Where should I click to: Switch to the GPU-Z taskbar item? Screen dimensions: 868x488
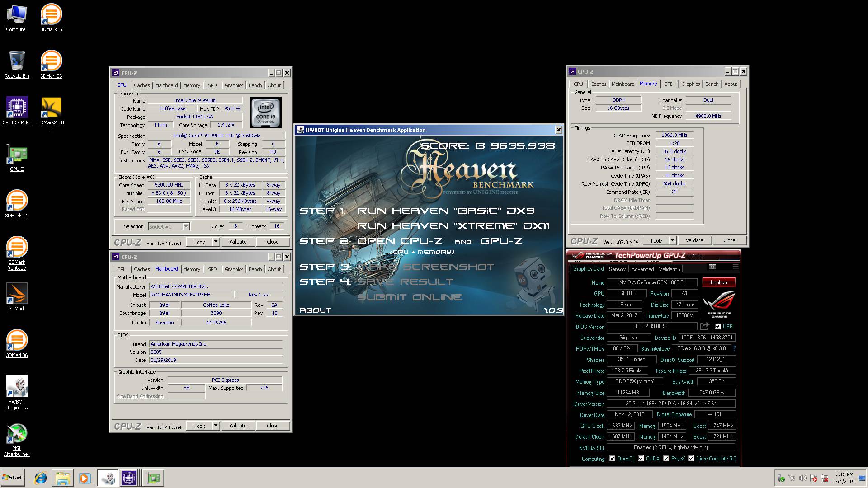[153, 478]
